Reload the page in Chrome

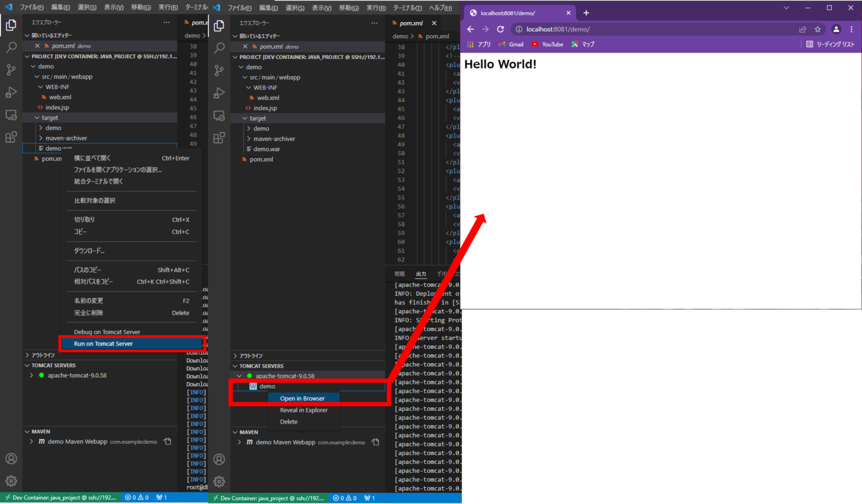click(500, 29)
